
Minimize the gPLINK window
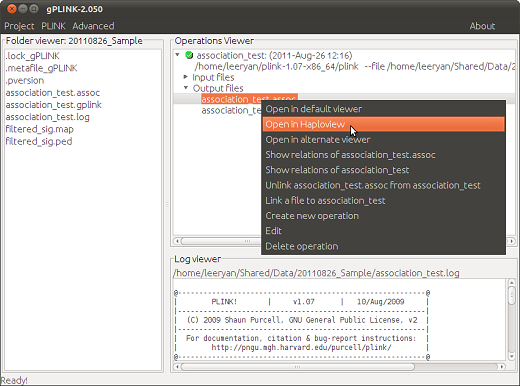coord(23,9)
